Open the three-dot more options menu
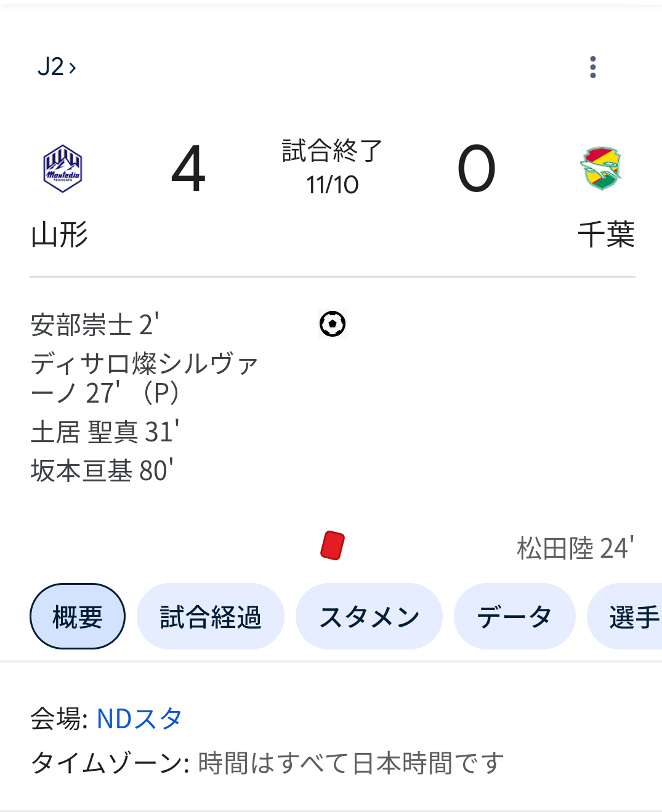 (x=592, y=67)
